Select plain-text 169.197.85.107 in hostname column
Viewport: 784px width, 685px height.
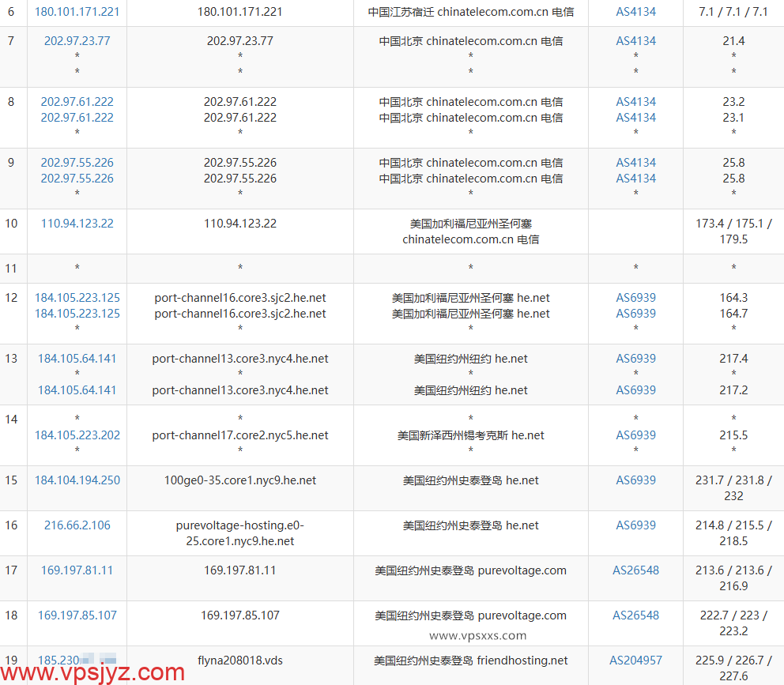pos(240,615)
